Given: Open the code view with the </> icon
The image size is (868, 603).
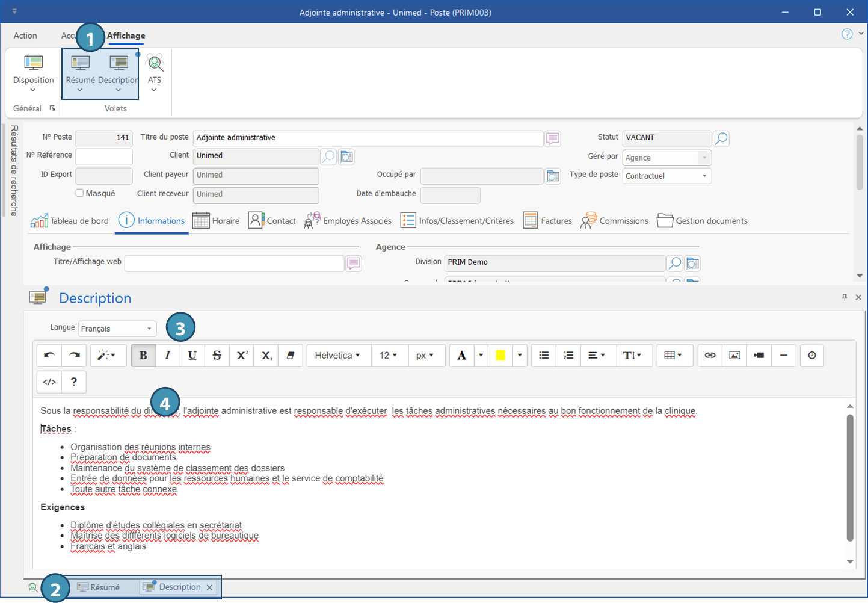Looking at the screenshot, I should [49, 382].
